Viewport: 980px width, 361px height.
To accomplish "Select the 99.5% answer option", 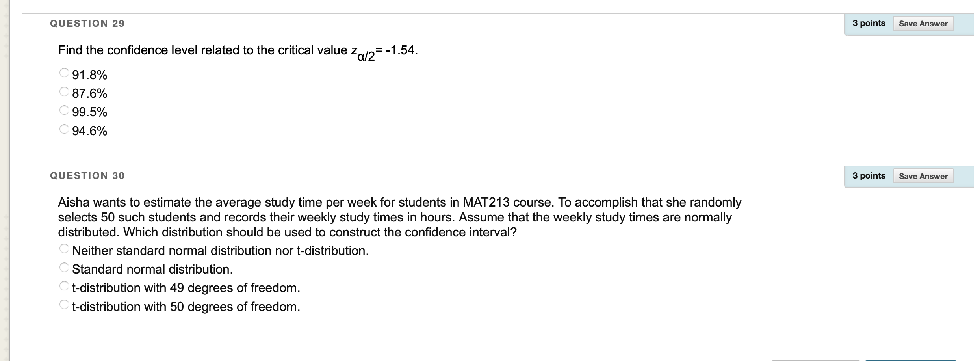I will [64, 110].
